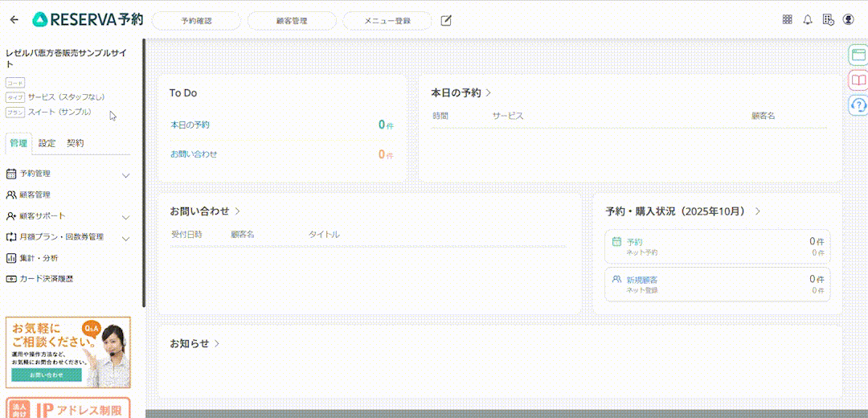The height and width of the screenshot is (418, 868).
Task: Click the sidebar vertical scrollbar
Action: coord(144,172)
